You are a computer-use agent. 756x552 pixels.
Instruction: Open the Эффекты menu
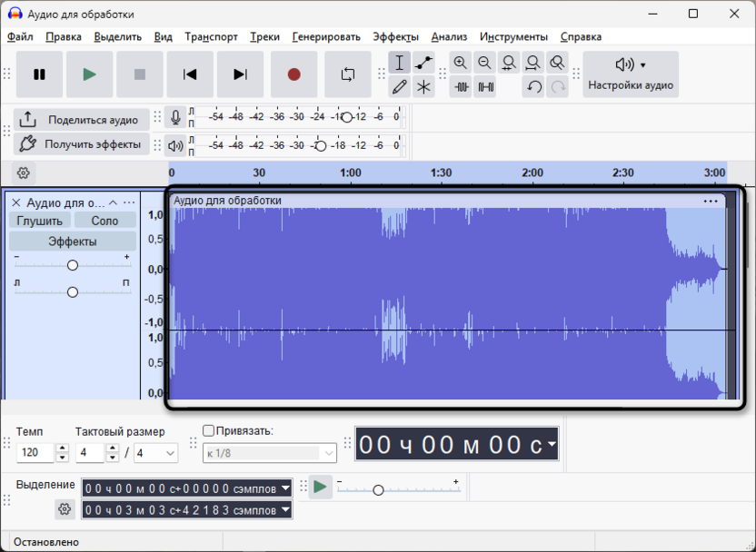(395, 36)
